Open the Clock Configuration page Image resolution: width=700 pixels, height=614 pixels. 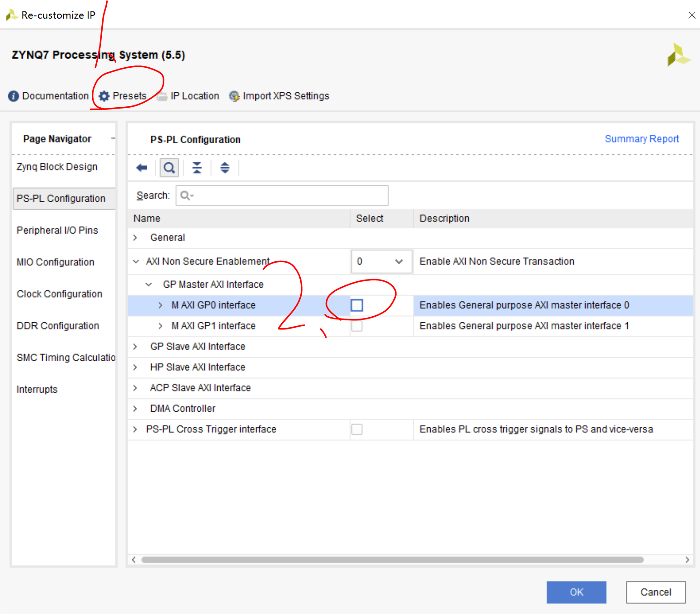(x=60, y=294)
